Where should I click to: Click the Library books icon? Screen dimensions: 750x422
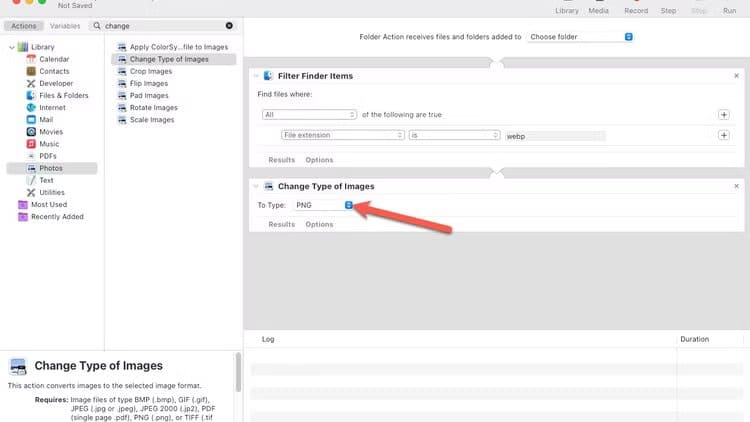(x=22, y=47)
